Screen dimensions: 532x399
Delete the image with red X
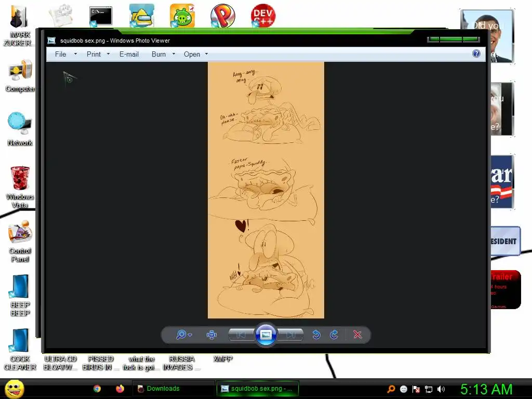357,335
